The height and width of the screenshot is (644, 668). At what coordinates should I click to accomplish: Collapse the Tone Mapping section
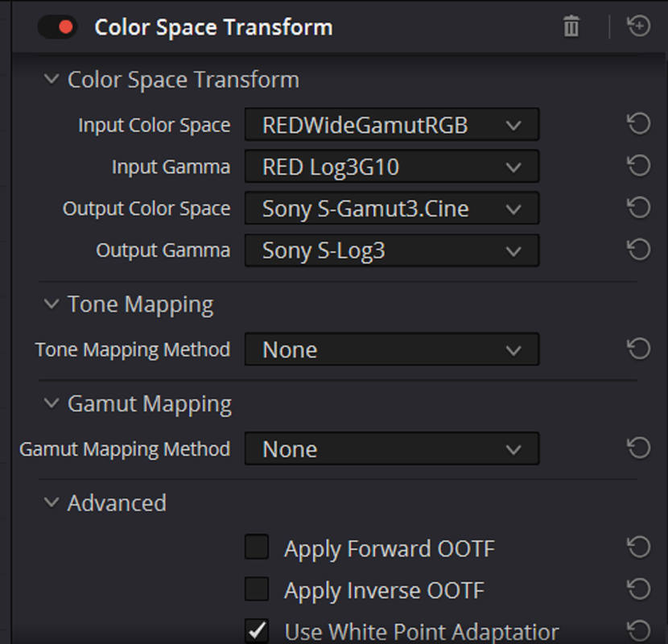tap(52, 303)
